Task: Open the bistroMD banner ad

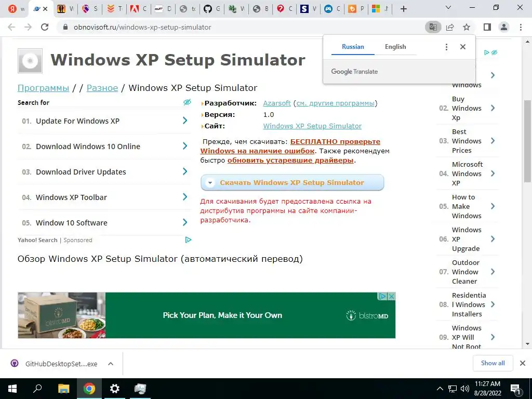Action: click(206, 315)
